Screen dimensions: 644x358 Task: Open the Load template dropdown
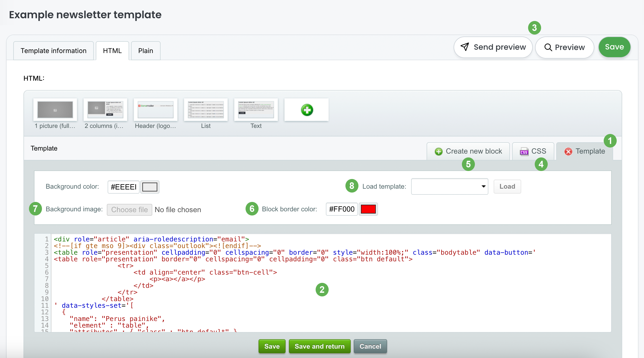(x=449, y=186)
